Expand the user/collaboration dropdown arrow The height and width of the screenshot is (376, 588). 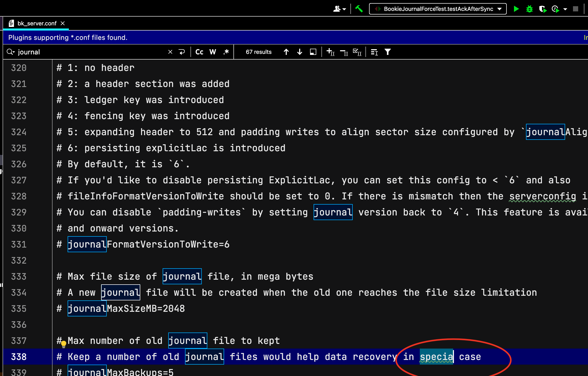[x=344, y=9]
